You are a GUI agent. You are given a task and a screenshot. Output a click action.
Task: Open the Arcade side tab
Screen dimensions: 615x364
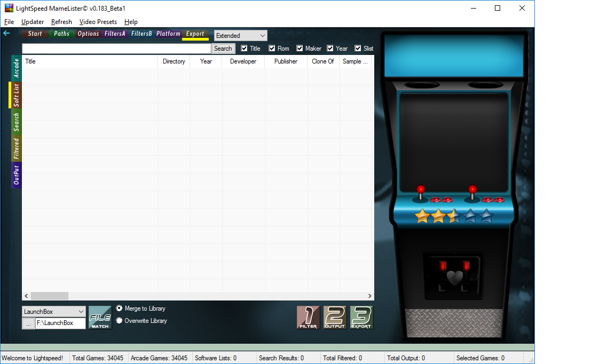click(x=17, y=68)
